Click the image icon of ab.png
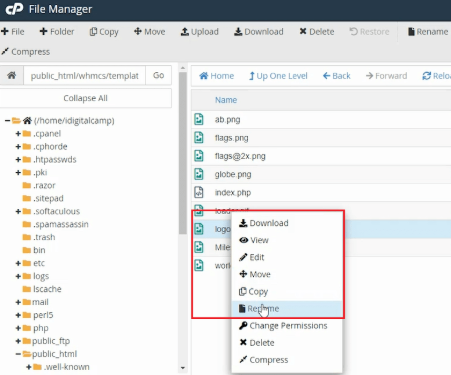 [x=199, y=119]
